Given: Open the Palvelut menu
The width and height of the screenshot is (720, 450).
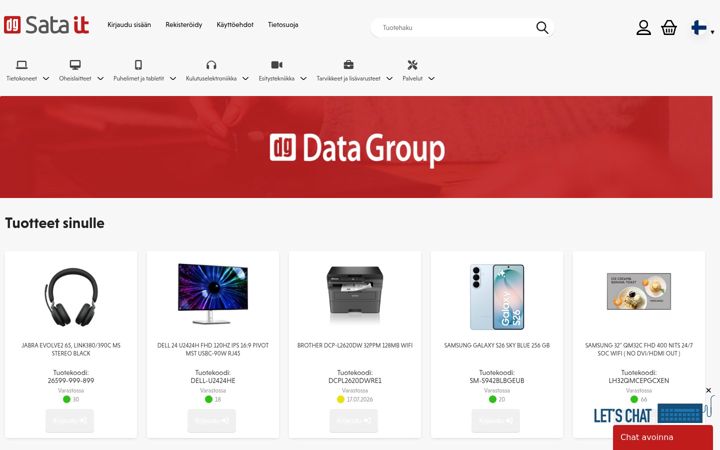Looking at the screenshot, I should (412, 79).
